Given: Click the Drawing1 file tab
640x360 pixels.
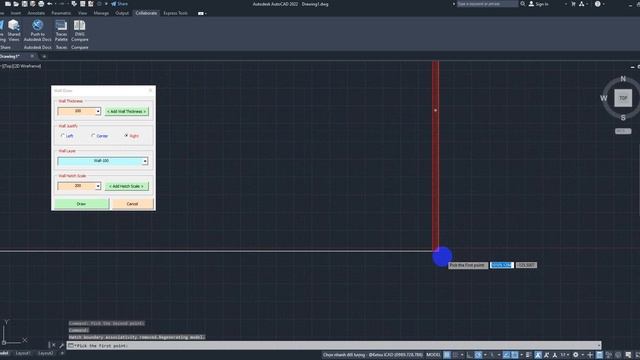Looking at the screenshot, I should pos(10,56).
